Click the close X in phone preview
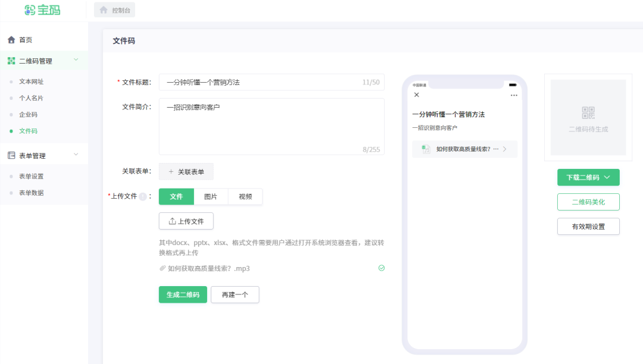 click(417, 95)
